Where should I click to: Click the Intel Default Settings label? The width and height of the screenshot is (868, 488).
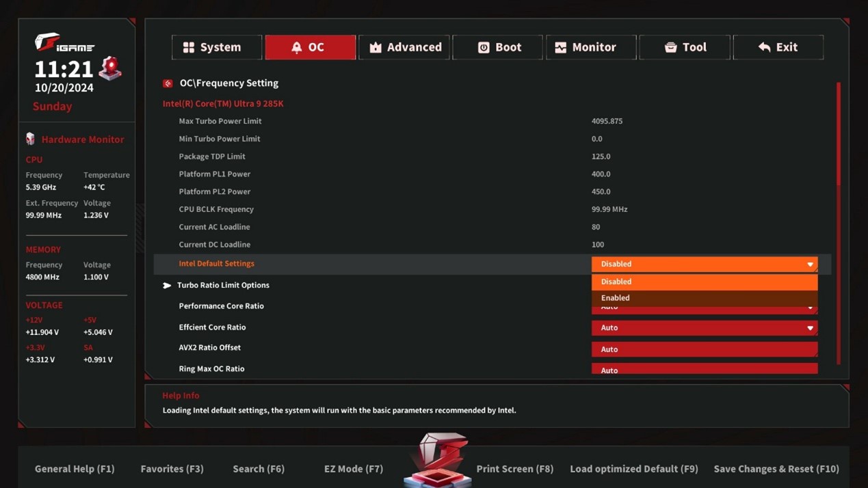tap(217, 264)
